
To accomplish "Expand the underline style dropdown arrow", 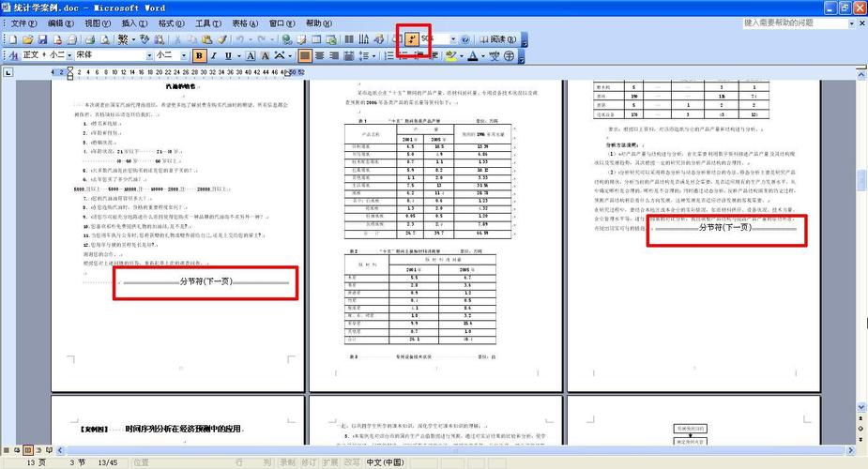I will click(238, 55).
